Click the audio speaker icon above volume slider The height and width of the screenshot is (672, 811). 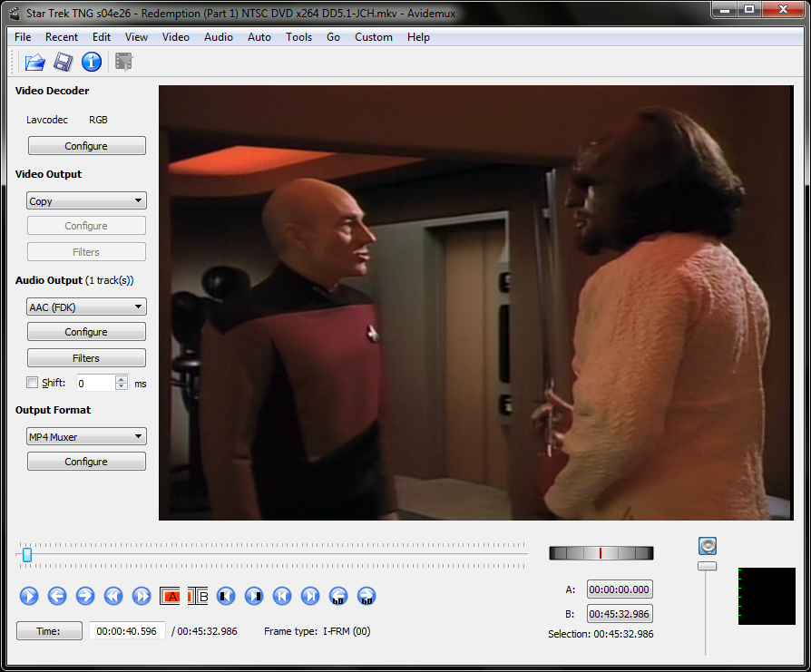(x=708, y=546)
